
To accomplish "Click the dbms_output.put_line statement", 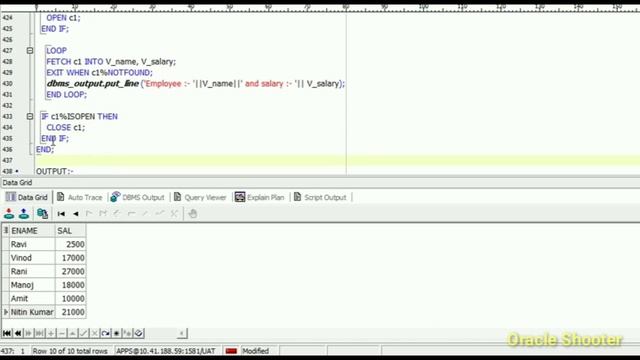I will pyautogui.click(x=196, y=84).
